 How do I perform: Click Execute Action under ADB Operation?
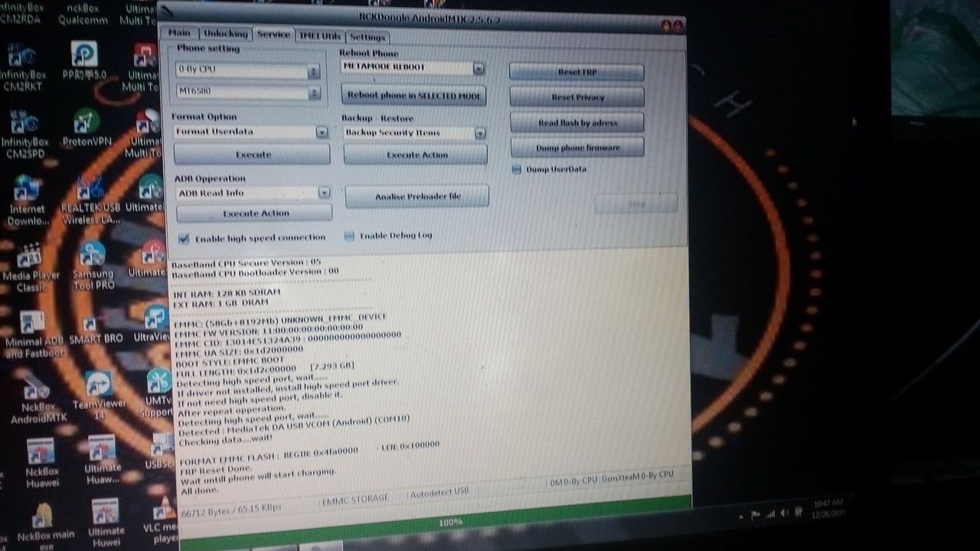254,214
